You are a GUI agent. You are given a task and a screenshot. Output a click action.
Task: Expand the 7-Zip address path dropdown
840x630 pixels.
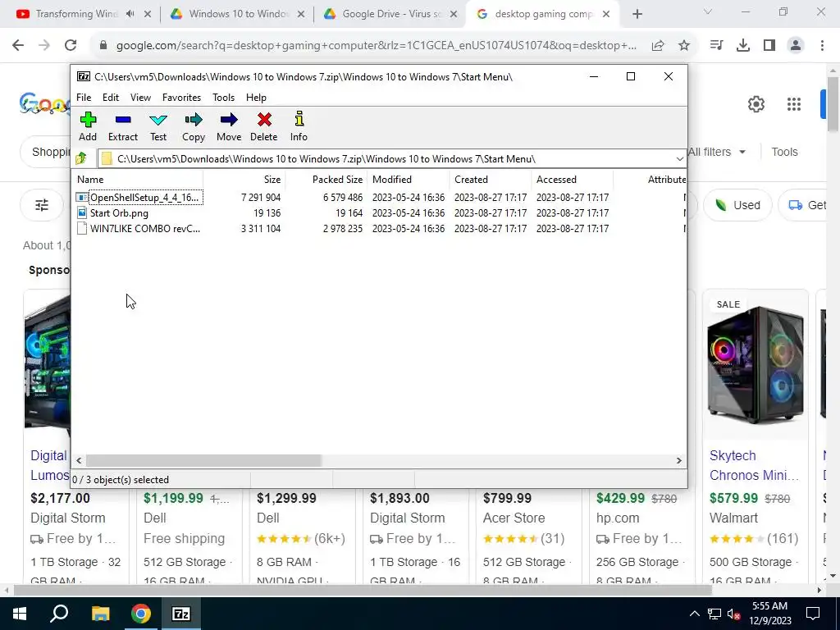[x=679, y=159]
